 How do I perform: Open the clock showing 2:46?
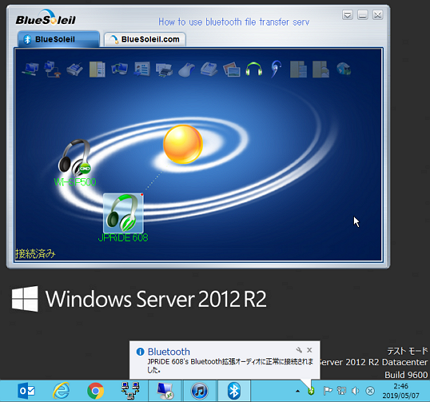pyautogui.click(x=401, y=391)
